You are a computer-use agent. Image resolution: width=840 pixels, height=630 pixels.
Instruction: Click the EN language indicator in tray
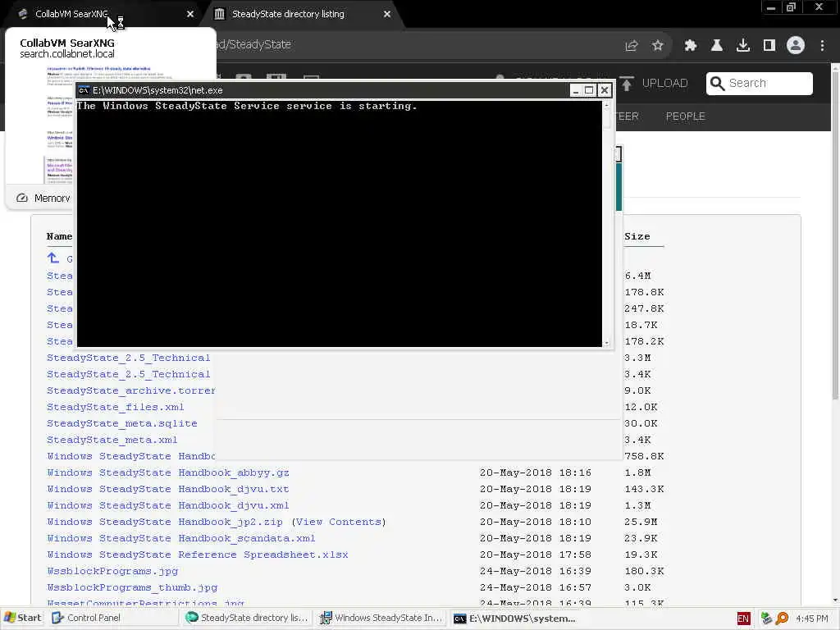(743, 619)
